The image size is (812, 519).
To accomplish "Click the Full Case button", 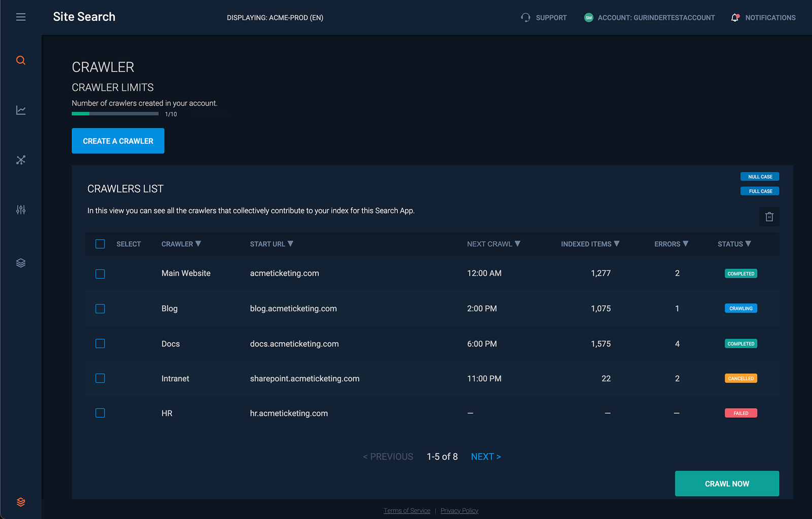I will (x=760, y=191).
